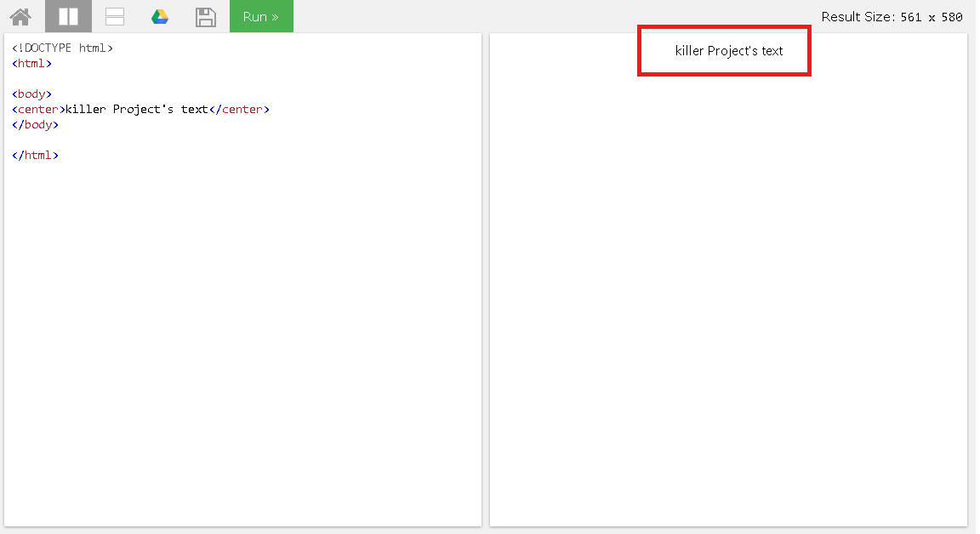Click blank area of the result pane
The height and width of the screenshot is (534, 980).
tap(728, 298)
